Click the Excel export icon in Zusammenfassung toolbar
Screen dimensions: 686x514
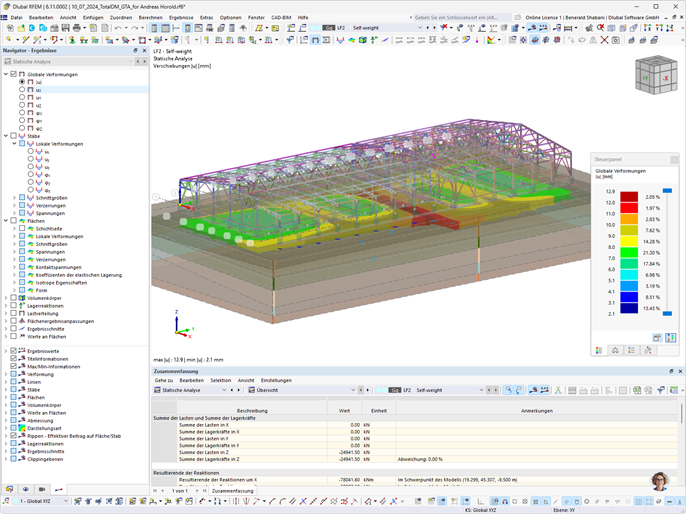pyautogui.click(x=637, y=390)
